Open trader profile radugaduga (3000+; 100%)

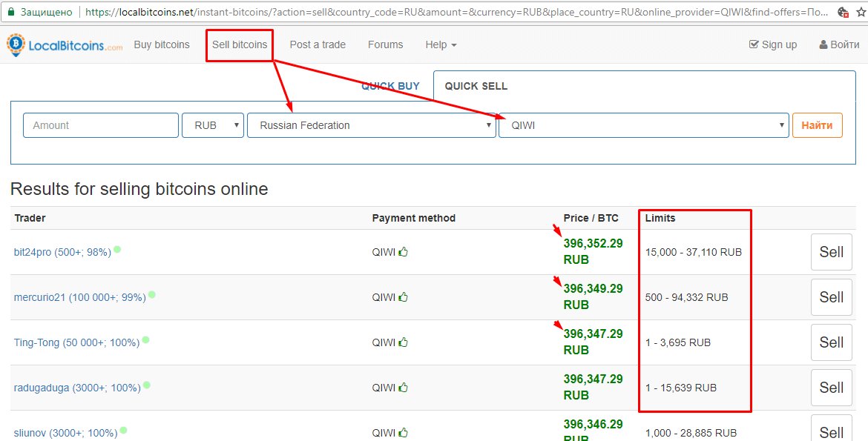(x=77, y=388)
